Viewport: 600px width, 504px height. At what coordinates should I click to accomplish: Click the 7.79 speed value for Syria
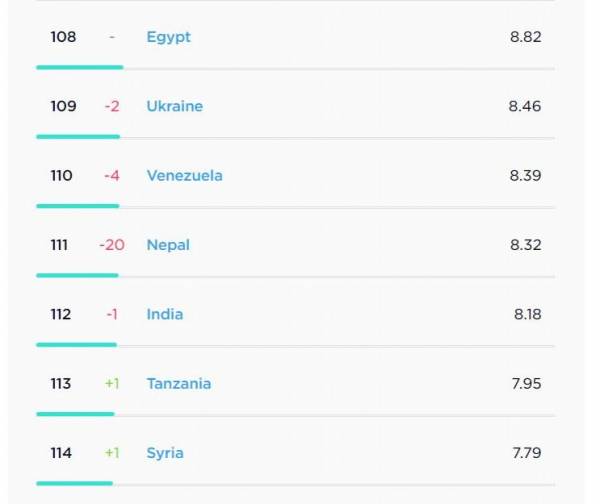tap(527, 453)
